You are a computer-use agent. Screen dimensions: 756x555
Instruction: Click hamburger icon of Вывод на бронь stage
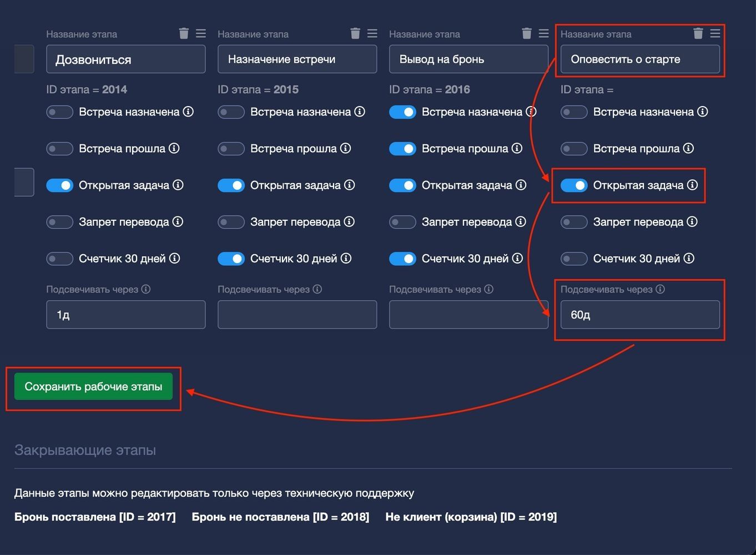click(x=544, y=34)
